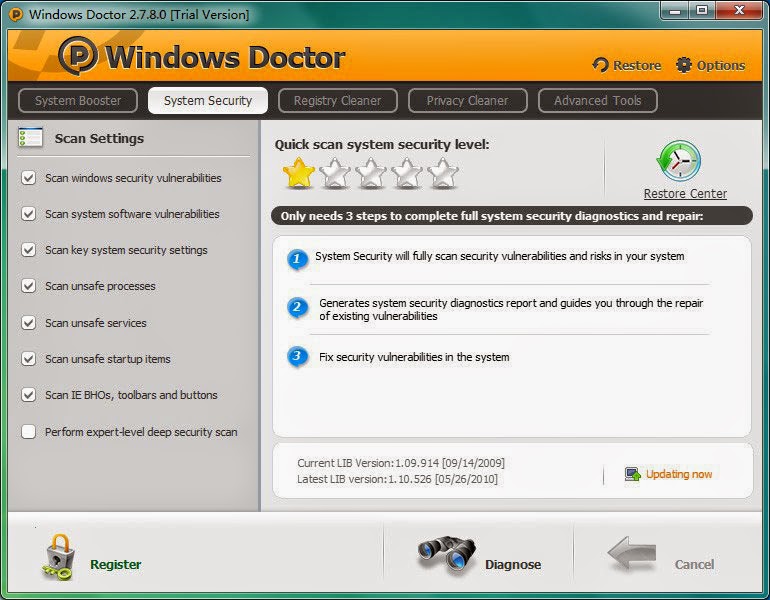Uncheck Scan IE BHOs, toolbars and buttons

[x=28, y=395]
